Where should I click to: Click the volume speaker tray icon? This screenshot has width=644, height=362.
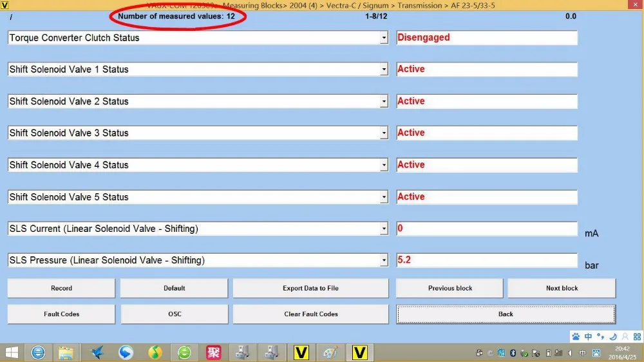coord(570,353)
